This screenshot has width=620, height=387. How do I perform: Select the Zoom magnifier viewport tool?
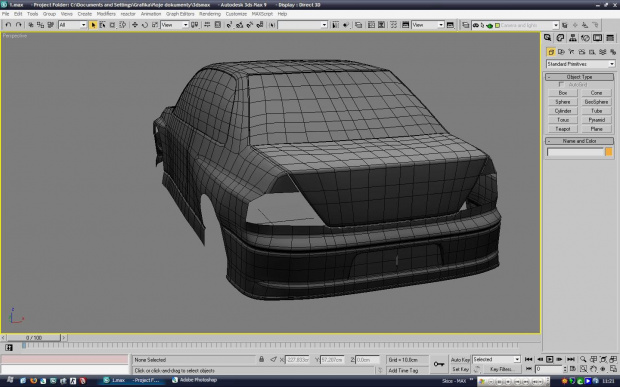click(x=583, y=359)
